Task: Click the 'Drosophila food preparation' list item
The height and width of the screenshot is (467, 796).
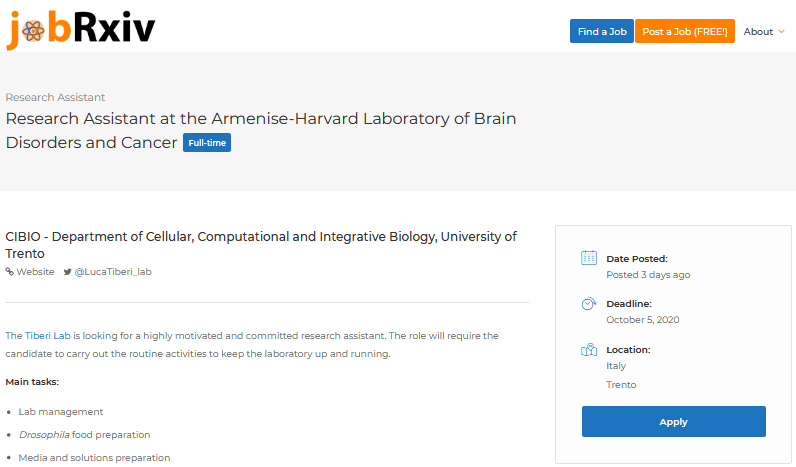Action: [x=85, y=435]
